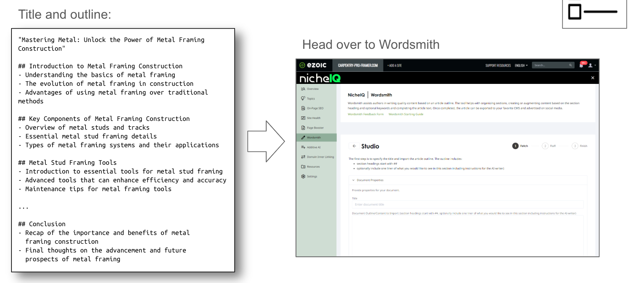
Task: Click the 'Wordsmith' page heading text
Action: [x=381, y=95]
